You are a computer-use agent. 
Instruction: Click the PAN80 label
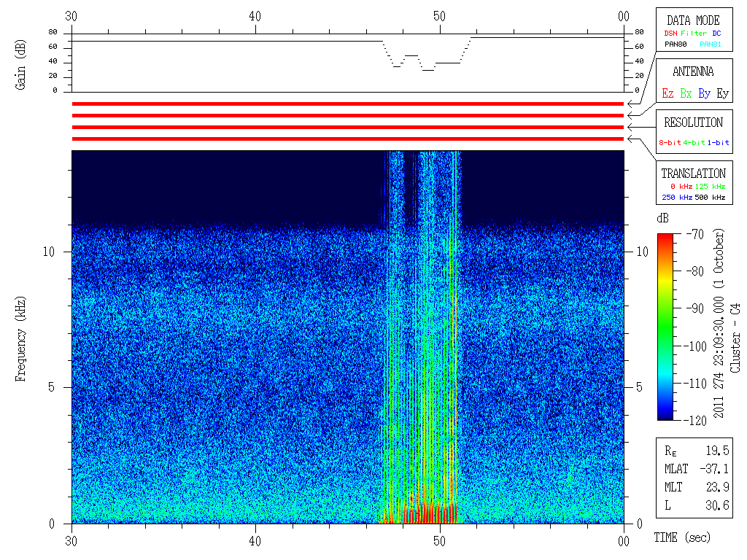pos(676,44)
